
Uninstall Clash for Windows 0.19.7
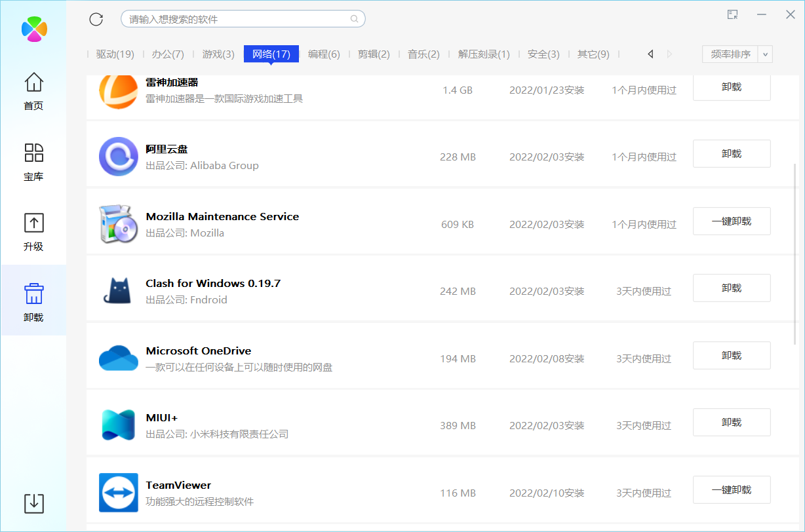[x=732, y=288]
